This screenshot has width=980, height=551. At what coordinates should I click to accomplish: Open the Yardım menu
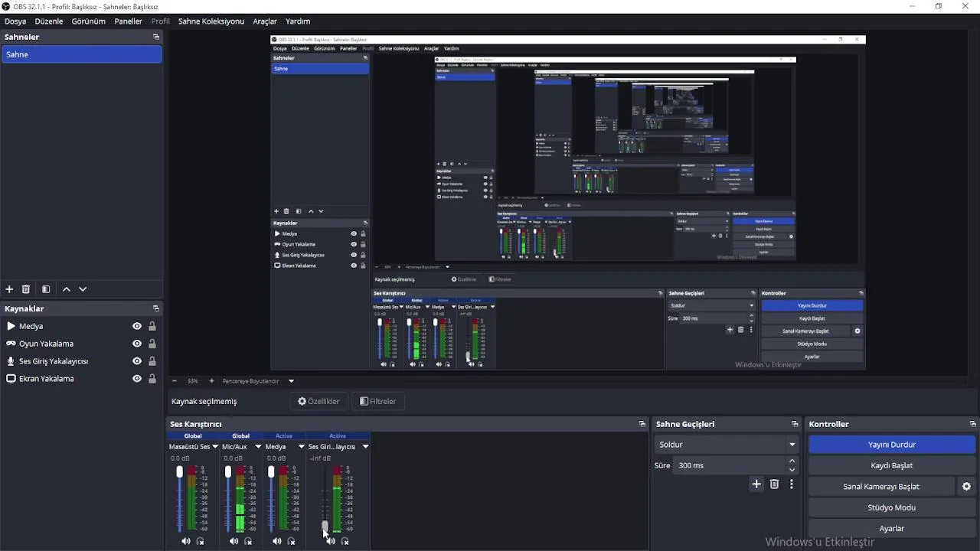point(298,21)
